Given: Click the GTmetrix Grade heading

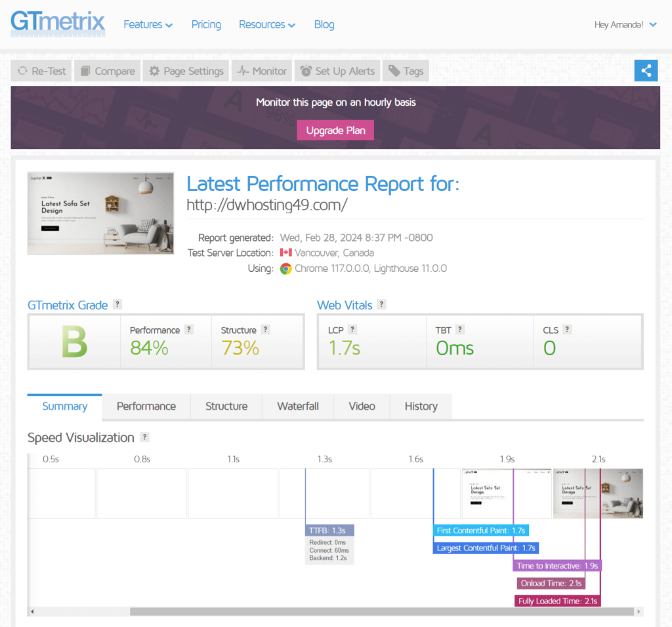Looking at the screenshot, I should [68, 305].
